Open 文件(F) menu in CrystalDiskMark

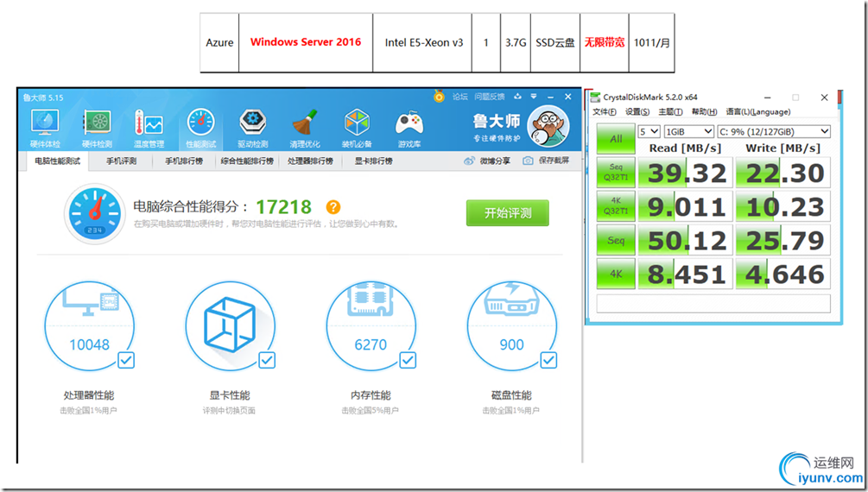pos(605,112)
